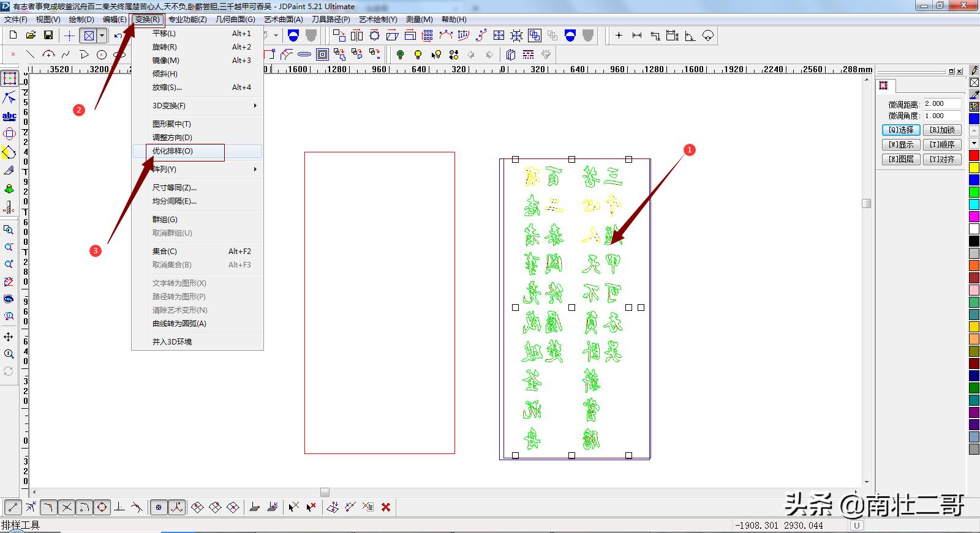
Task: Select 集合(C) in the menu
Action: click(198, 251)
